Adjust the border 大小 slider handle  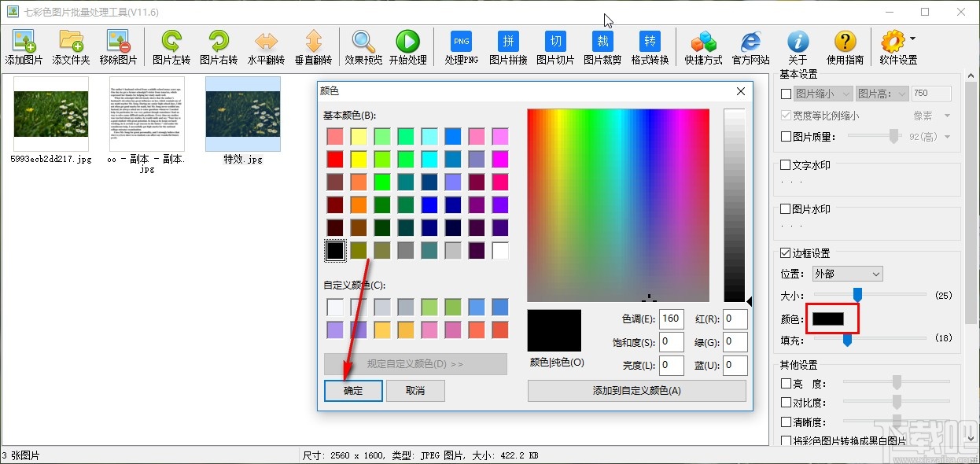(x=858, y=294)
